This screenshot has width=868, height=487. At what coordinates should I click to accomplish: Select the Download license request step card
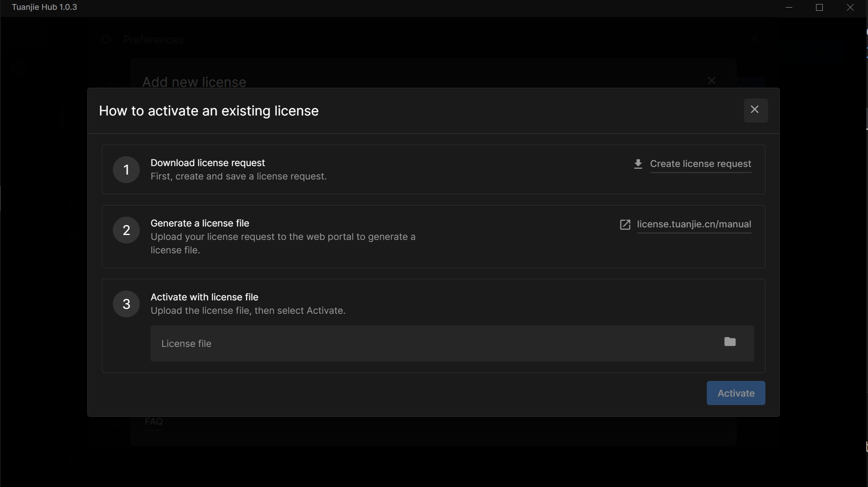pyautogui.click(x=434, y=170)
